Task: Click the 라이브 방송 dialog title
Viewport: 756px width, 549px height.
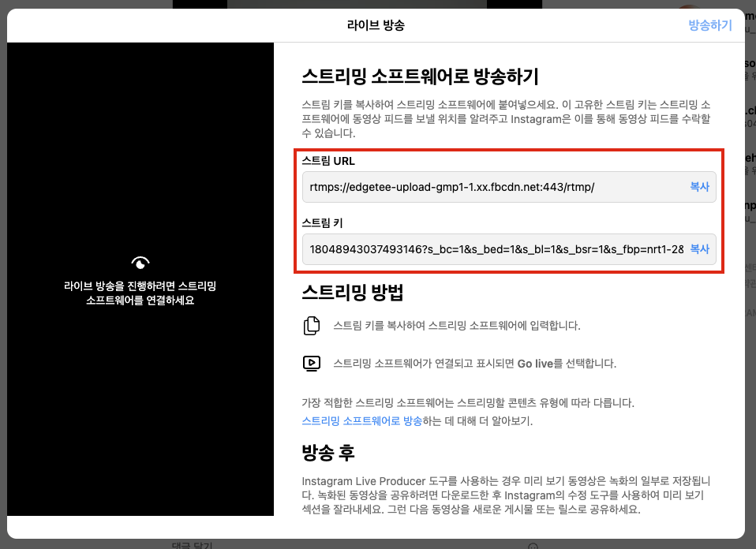Action: click(376, 25)
